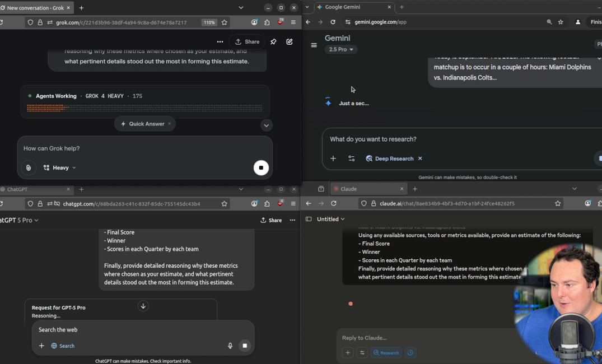This screenshot has height=364, width=602.
Task: Select the Google Gemini tab
Action: pos(353,7)
